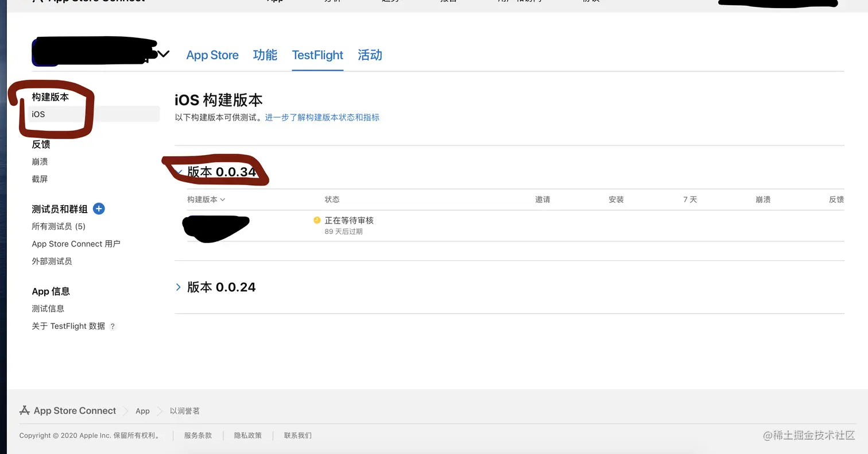This screenshot has height=454, width=868.
Task: Open 所有测试员 (5) list
Action: (x=59, y=226)
